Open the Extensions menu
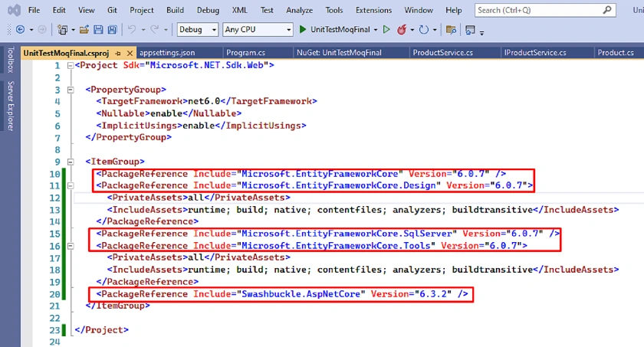Image resolution: width=644 pixels, height=347 pixels. pyautogui.click(x=374, y=10)
